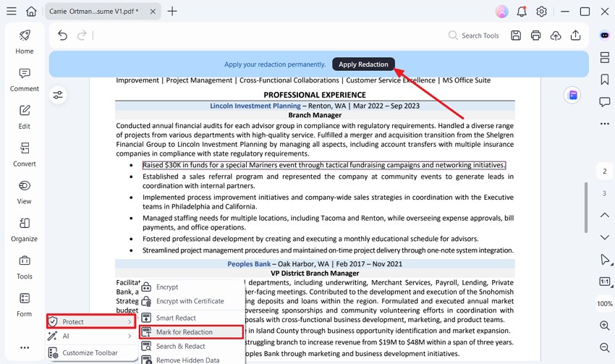Zoom in on the document
Screen dimensions: 615x364
point(604,326)
